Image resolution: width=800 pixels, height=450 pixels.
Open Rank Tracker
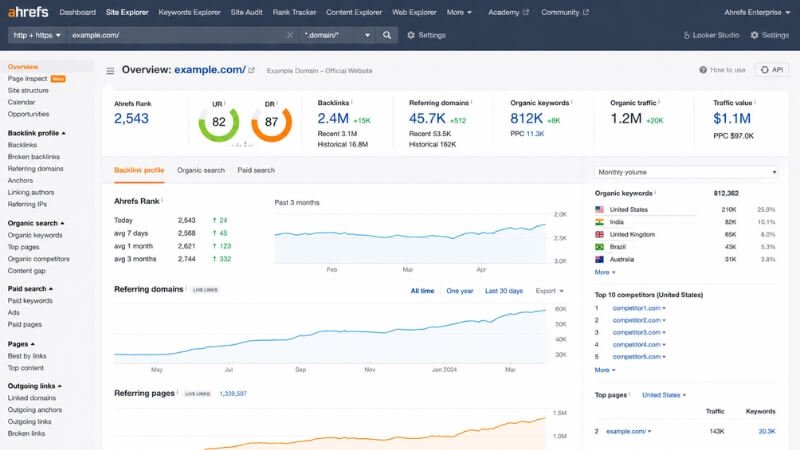coord(294,12)
